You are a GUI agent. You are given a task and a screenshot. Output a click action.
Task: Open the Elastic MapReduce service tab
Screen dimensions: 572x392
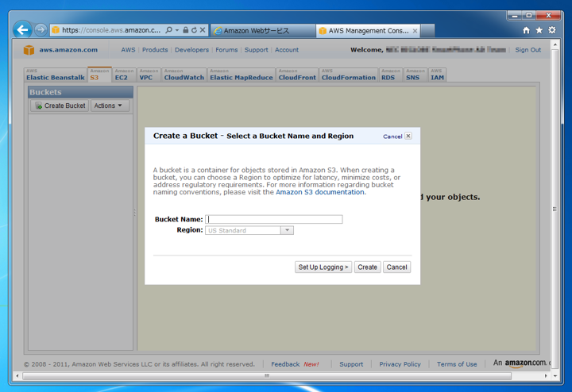point(242,75)
